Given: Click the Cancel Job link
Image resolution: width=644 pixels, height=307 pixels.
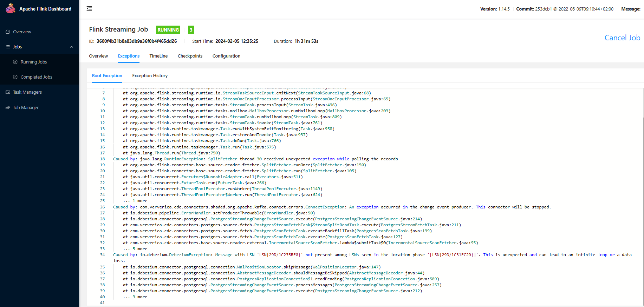Looking at the screenshot, I should tap(622, 38).
